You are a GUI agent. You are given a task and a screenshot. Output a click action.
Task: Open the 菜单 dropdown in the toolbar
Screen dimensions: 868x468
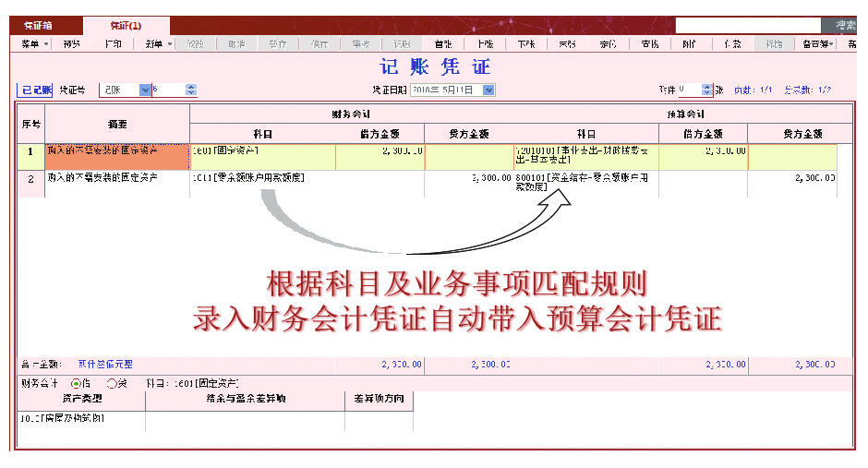(x=35, y=43)
